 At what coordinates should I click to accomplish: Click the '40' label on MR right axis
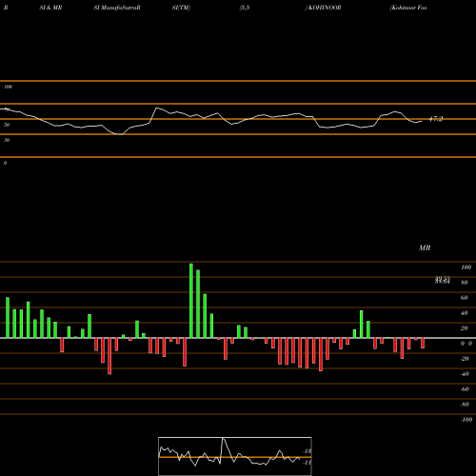[x=465, y=313]
